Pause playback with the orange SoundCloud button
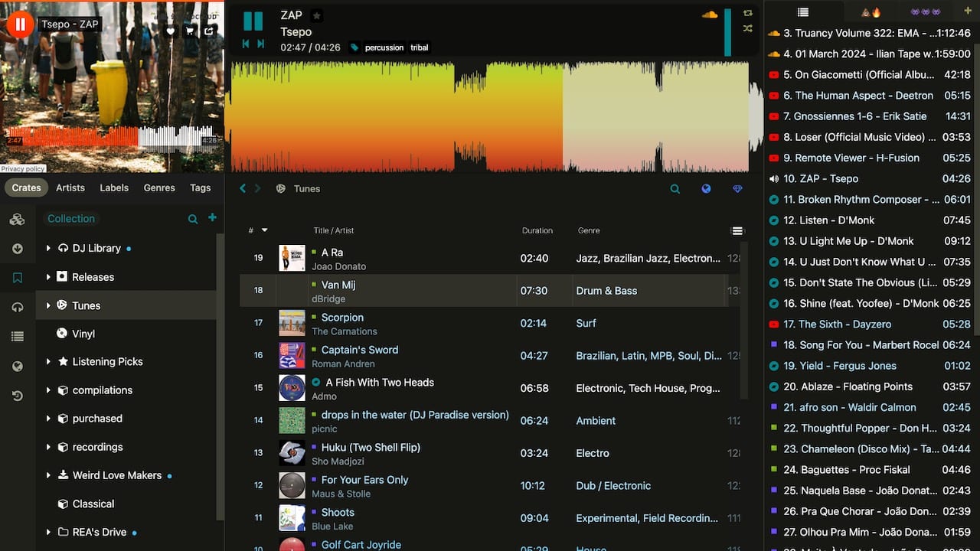The height and width of the screenshot is (551, 980). 20,24
